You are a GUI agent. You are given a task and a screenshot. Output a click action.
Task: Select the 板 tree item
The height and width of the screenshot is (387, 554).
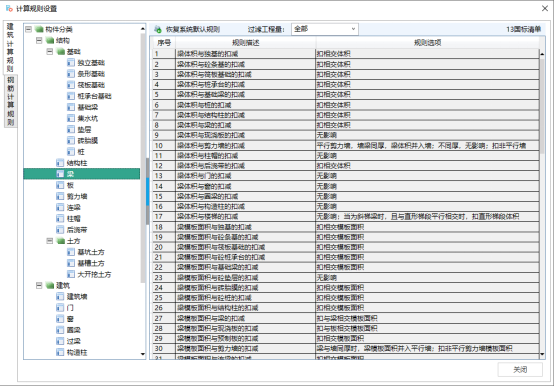tap(70, 185)
